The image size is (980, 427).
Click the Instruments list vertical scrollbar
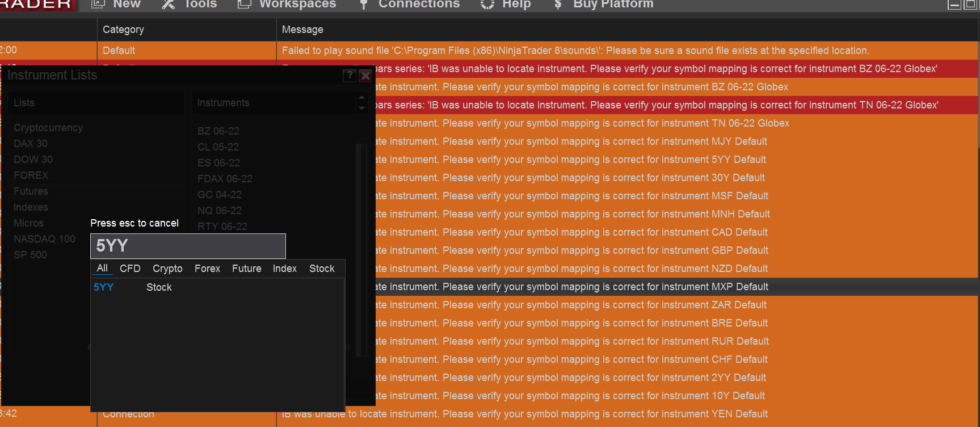tap(361, 250)
